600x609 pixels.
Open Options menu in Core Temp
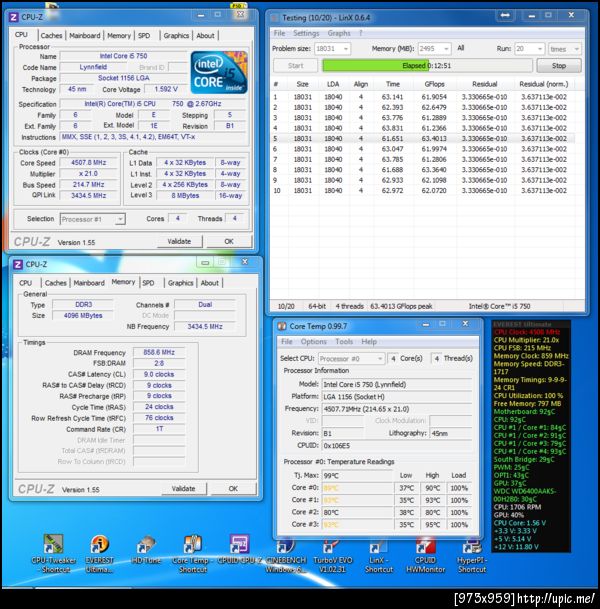313,342
